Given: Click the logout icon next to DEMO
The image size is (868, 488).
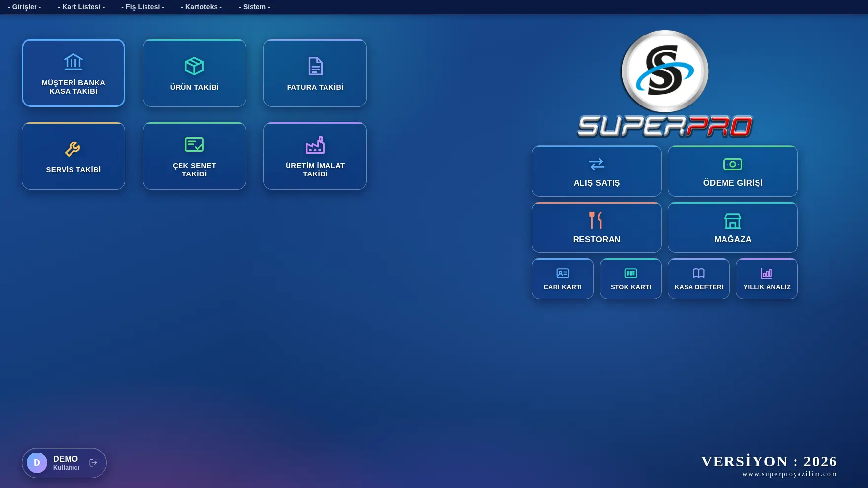Looking at the screenshot, I should coord(93,463).
